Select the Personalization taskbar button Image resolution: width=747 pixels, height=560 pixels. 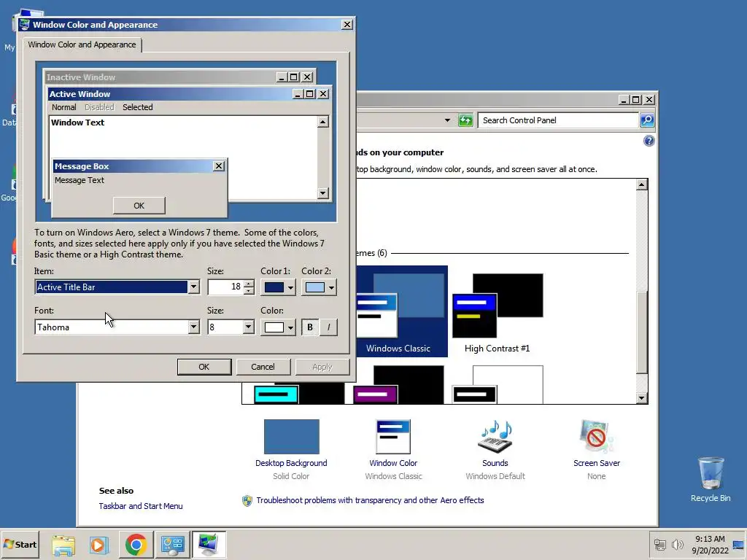pos(209,544)
